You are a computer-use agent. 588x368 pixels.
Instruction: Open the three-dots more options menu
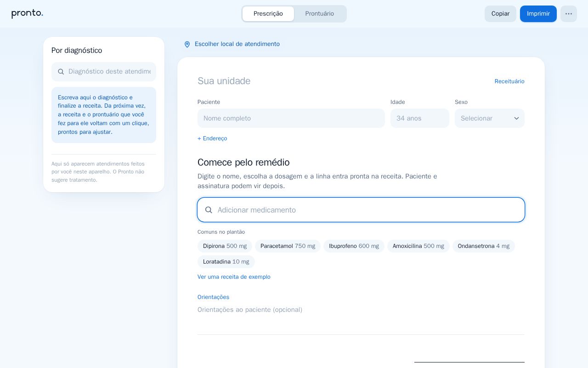[569, 14]
